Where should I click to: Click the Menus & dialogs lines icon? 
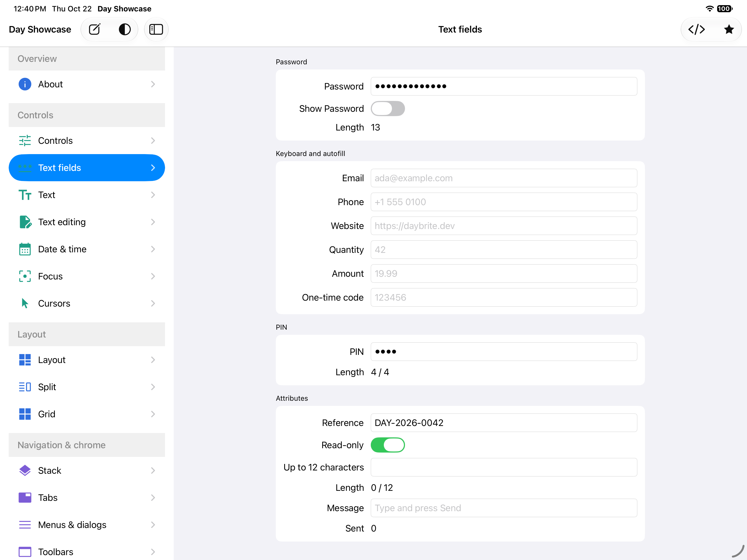click(25, 524)
